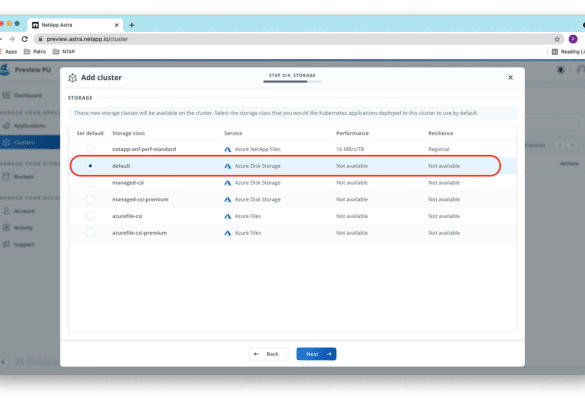Click the NetApp Astra tab
Screen dimensions: 585x405
click(x=76, y=25)
